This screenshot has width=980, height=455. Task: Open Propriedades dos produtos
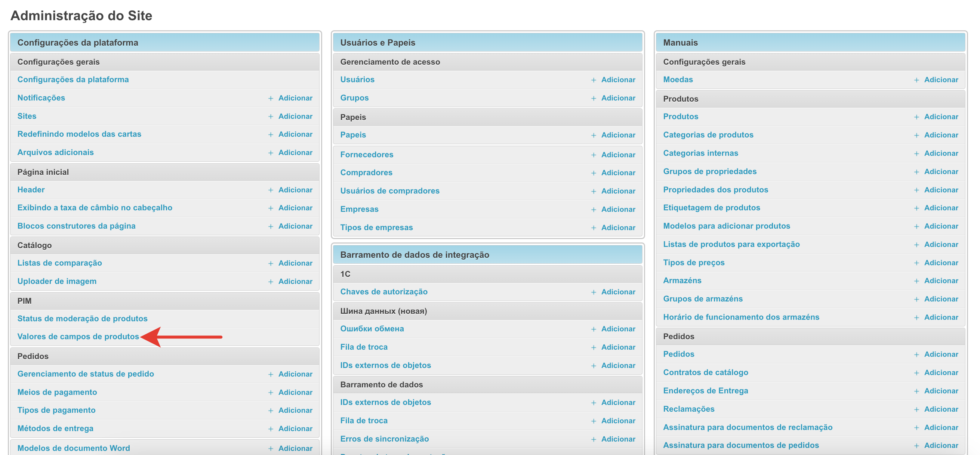coord(716,190)
